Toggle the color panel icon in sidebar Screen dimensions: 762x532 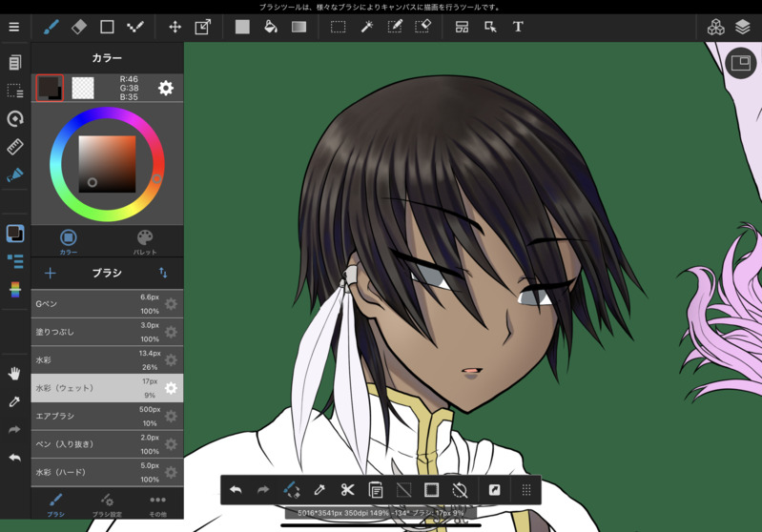[x=15, y=234]
